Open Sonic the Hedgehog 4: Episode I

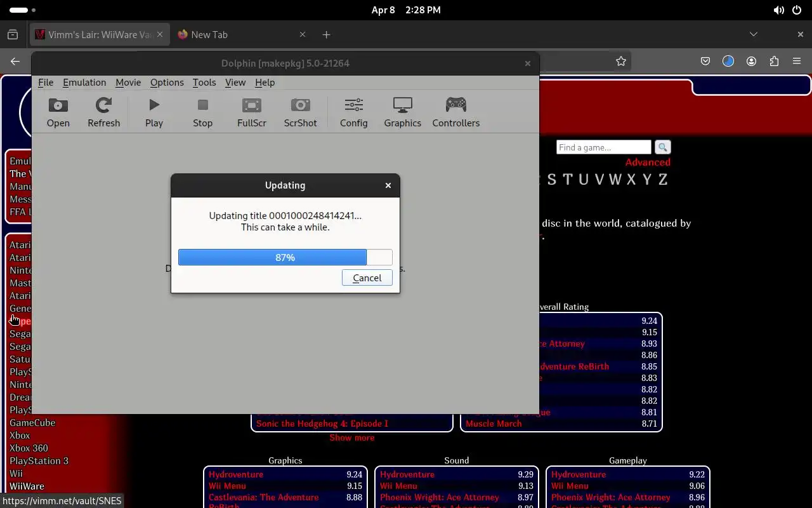[322, 424]
